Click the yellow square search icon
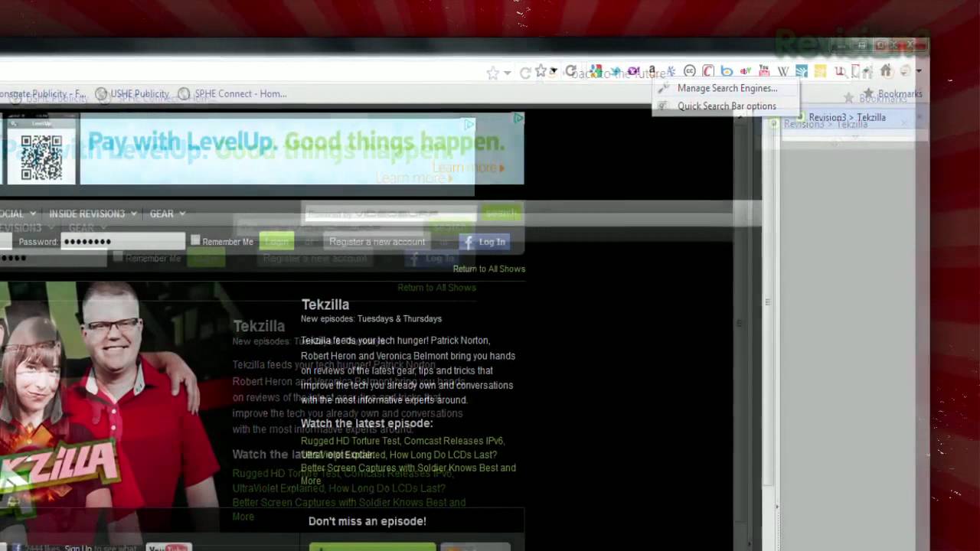The image size is (980, 551). coord(820,71)
